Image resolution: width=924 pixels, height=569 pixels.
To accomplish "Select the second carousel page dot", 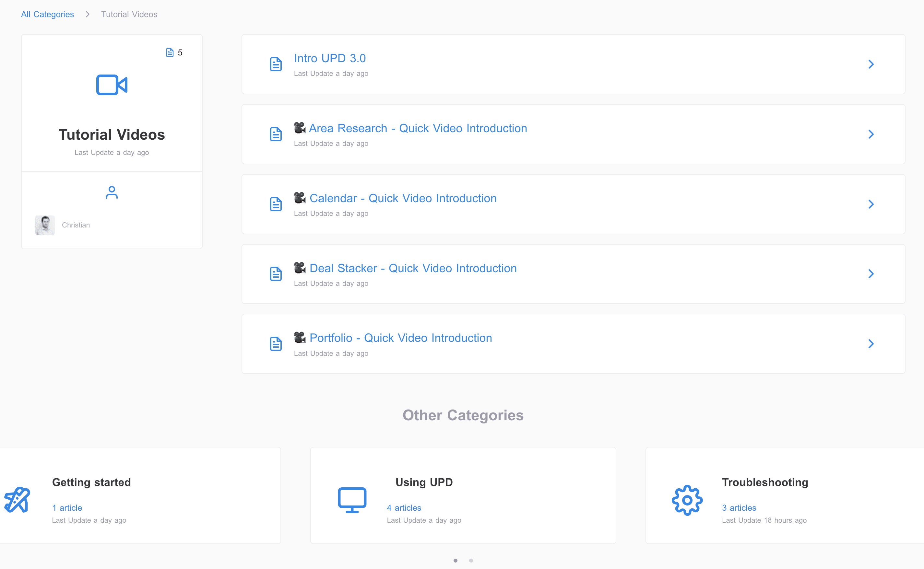I will (471, 560).
